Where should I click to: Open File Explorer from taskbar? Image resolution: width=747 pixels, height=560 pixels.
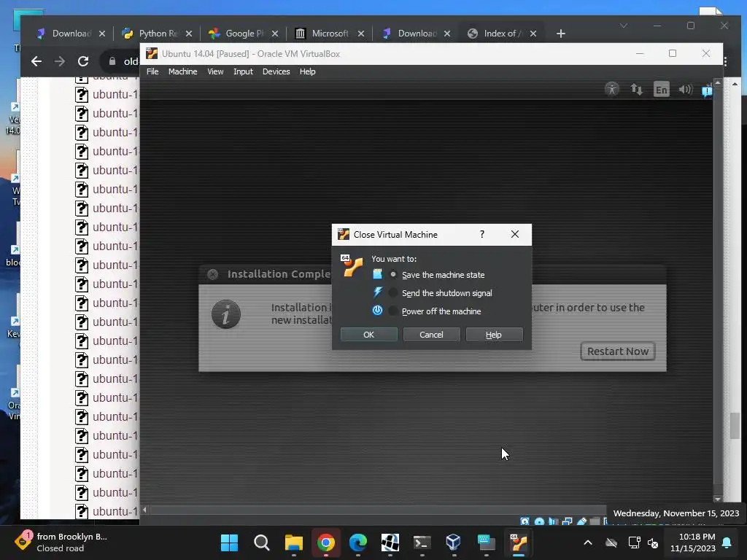(293, 542)
